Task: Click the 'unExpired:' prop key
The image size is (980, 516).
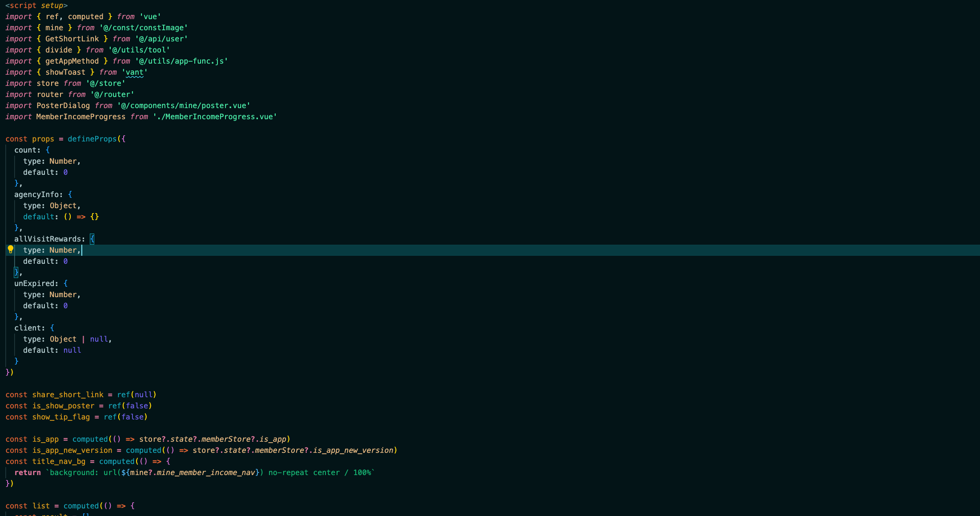Action: point(36,283)
